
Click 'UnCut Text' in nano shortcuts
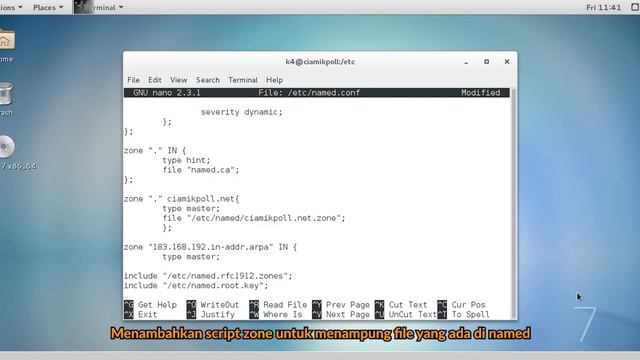coord(412,315)
